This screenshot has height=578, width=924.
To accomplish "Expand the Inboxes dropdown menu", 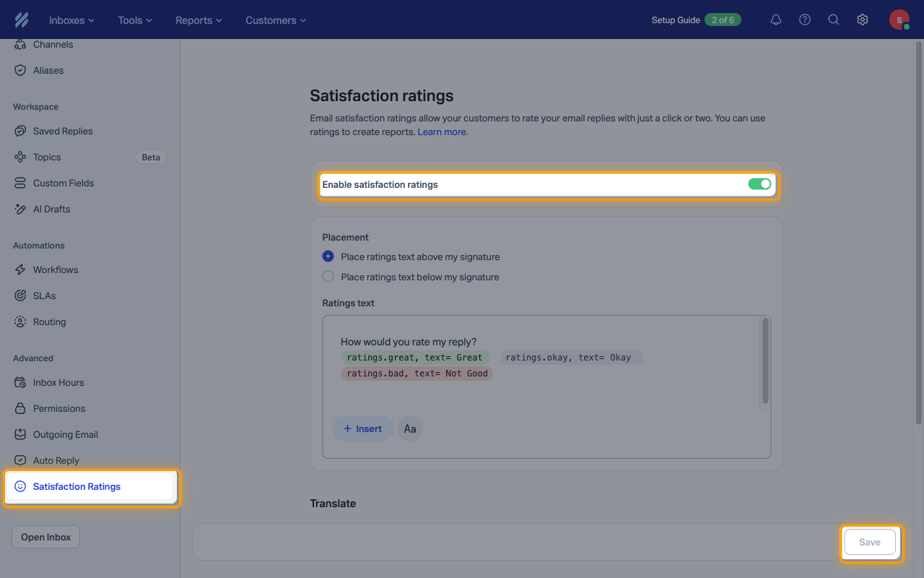I will click(71, 20).
